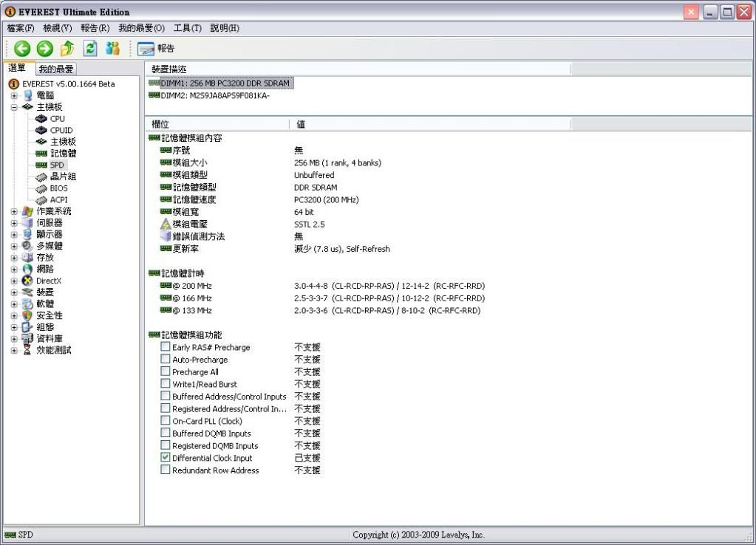Screen dimensions: 756x545
Task: Open the BIOS tree item
Action: pos(52,188)
